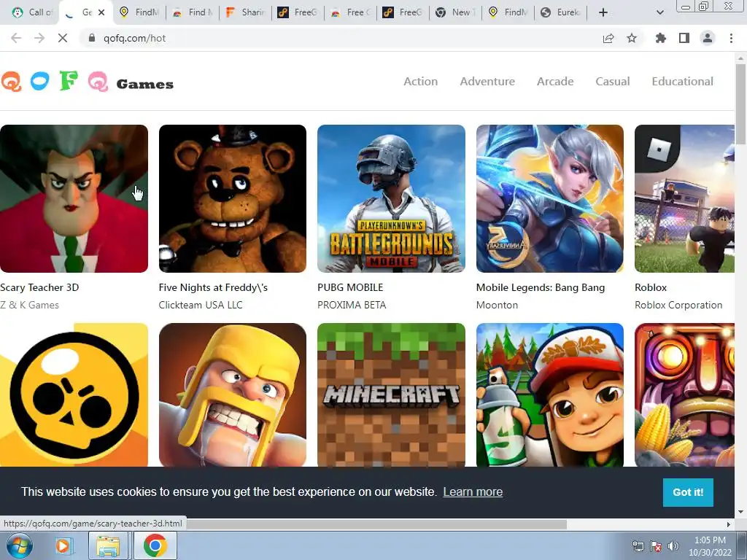The height and width of the screenshot is (560, 747).
Task: Click the horizontal scrollbar right arrow
Action: (729, 524)
